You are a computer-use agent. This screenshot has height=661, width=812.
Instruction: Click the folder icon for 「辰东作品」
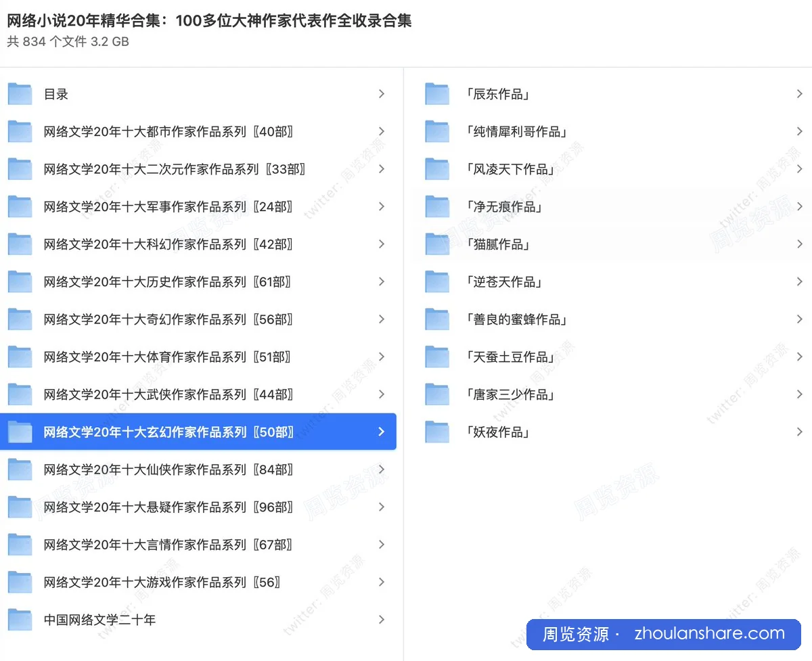(437, 94)
